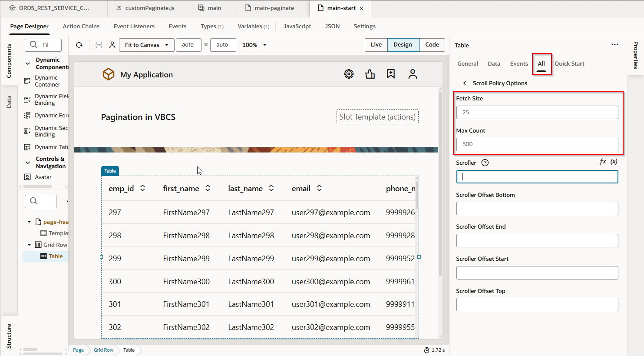Click the Grid Row breadcrumb link

(x=103, y=350)
